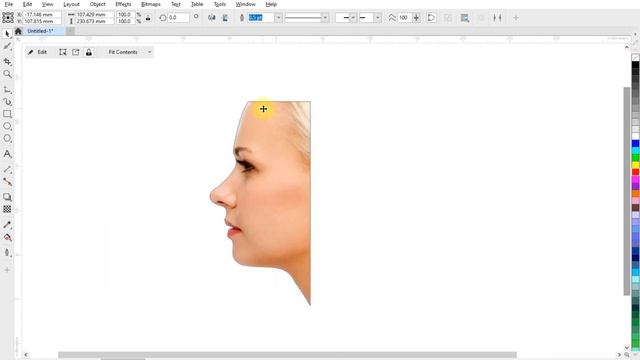Open the Object menu
The width and height of the screenshot is (640, 360).
point(97,4)
